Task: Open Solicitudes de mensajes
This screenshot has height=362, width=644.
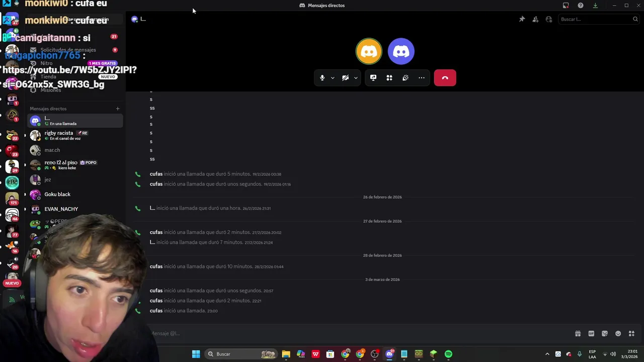Action: [75, 50]
